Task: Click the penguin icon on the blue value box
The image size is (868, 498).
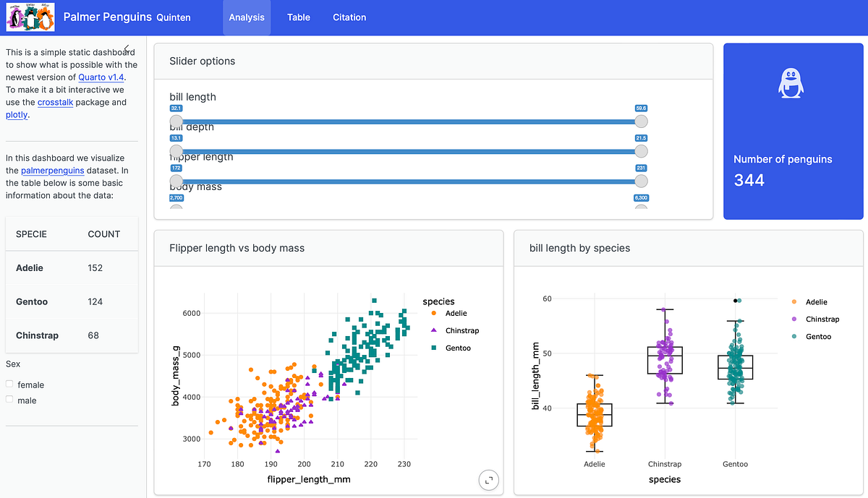Action: [791, 82]
